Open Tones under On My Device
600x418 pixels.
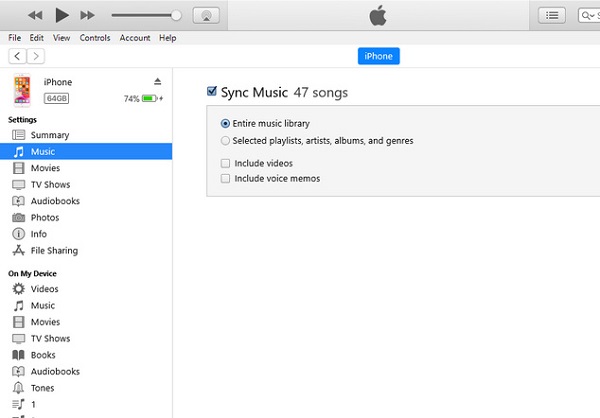click(x=86, y=388)
